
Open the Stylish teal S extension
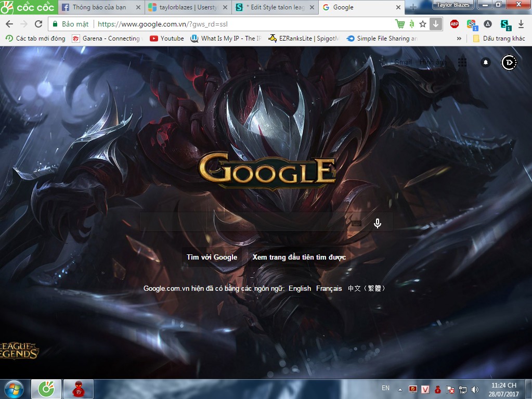(x=505, y=25)
